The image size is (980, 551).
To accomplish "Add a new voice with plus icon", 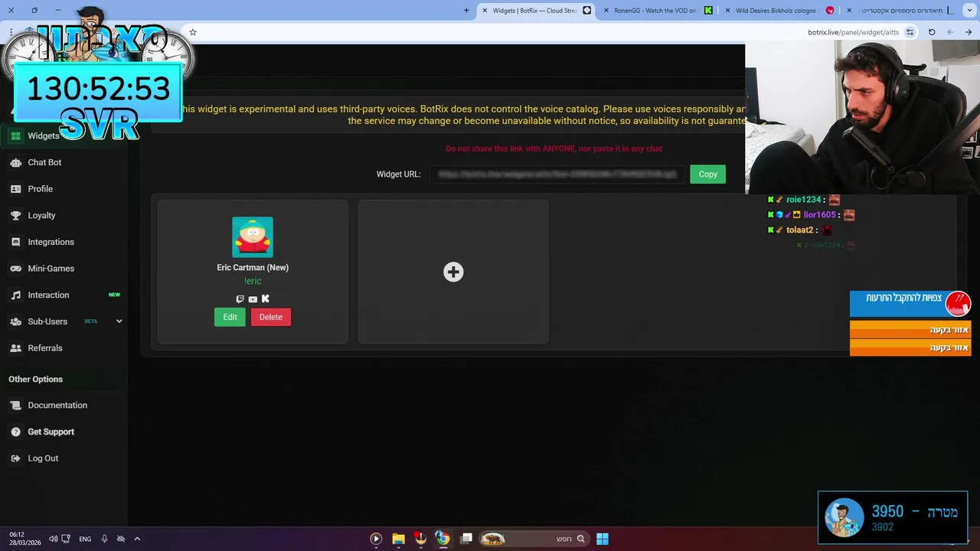I will tap(453, 272).
